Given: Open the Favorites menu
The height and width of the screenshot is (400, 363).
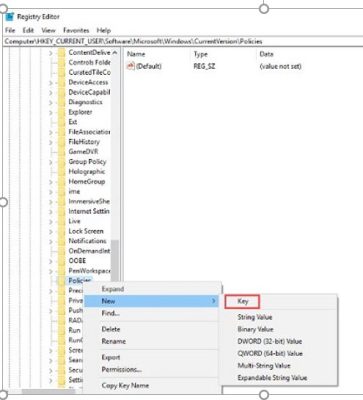Looking at the screenshot, I should tap(76, 30).
